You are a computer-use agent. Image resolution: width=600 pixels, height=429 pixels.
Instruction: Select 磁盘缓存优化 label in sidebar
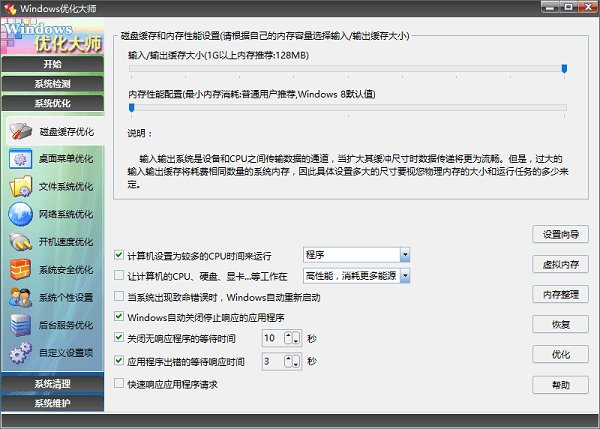pos(67,132)
